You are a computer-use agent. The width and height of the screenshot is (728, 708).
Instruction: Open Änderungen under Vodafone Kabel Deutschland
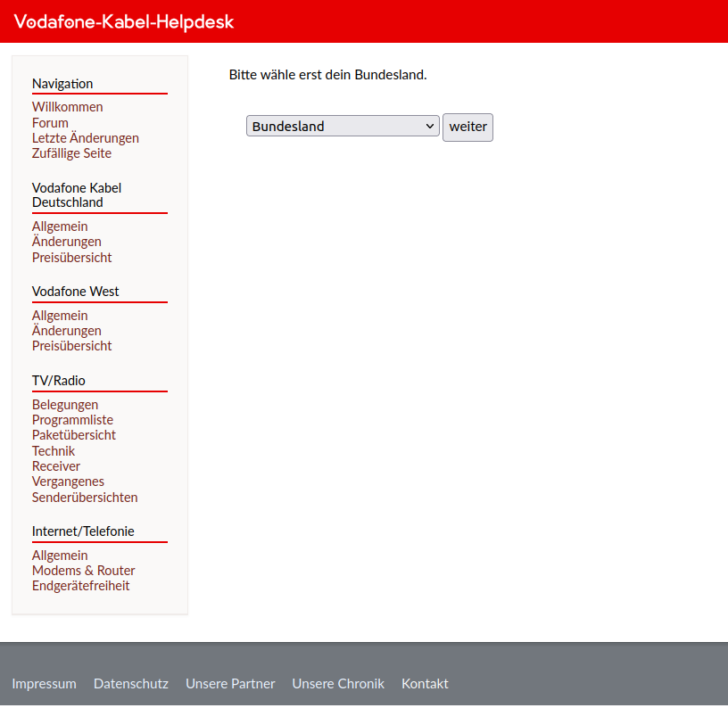(66, 242)
